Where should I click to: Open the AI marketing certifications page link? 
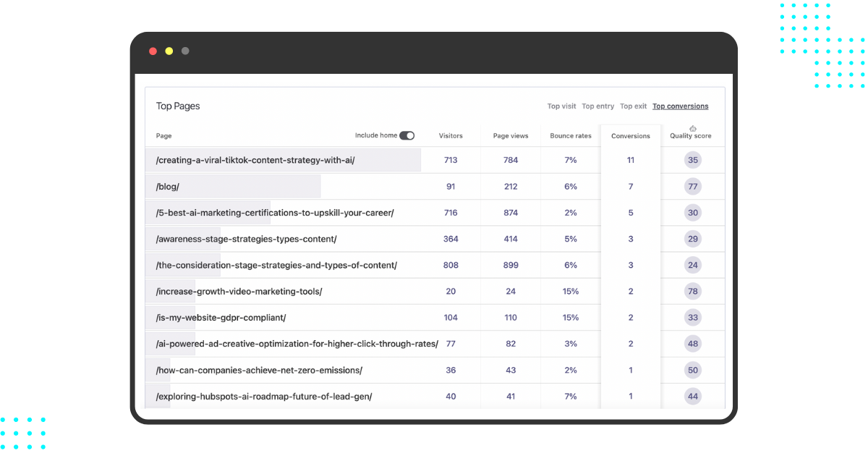click(x=275, y=212)
